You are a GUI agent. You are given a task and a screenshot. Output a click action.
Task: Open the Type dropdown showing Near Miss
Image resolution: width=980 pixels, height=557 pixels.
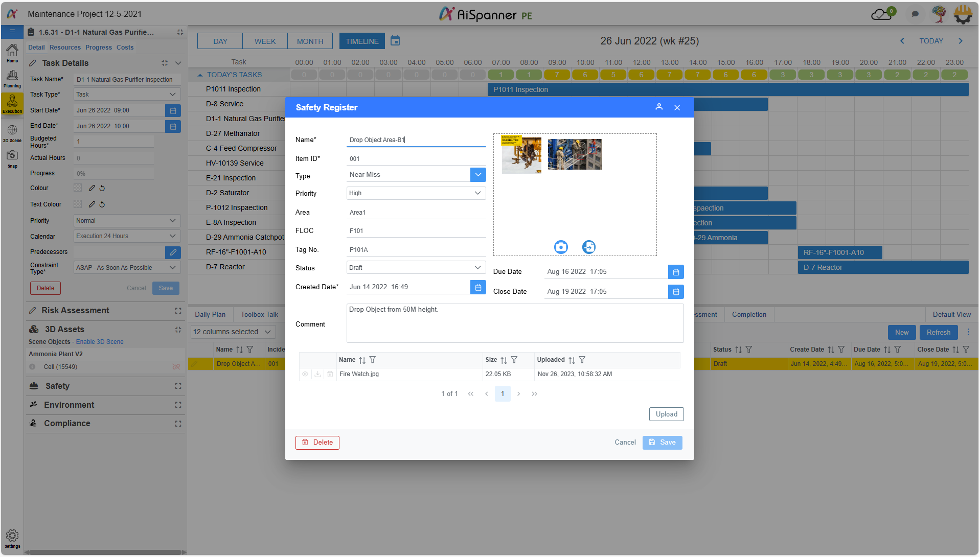point(477,175)
